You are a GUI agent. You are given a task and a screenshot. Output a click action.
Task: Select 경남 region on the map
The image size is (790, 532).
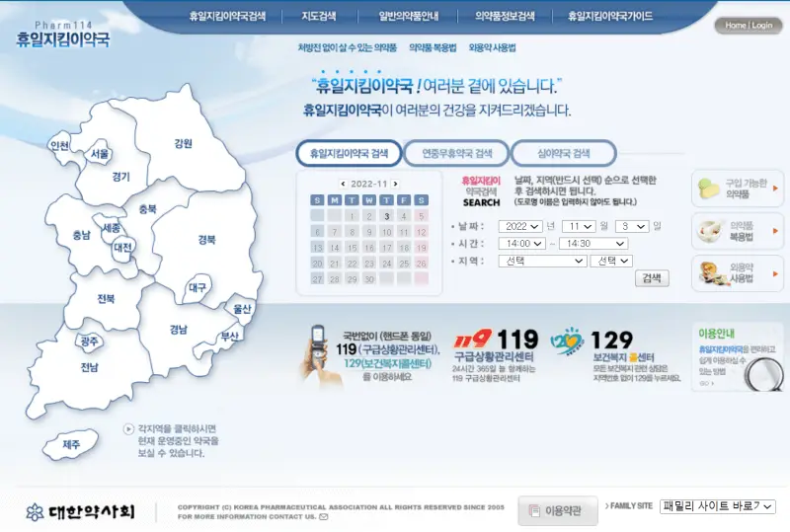(x=178, y=330)
